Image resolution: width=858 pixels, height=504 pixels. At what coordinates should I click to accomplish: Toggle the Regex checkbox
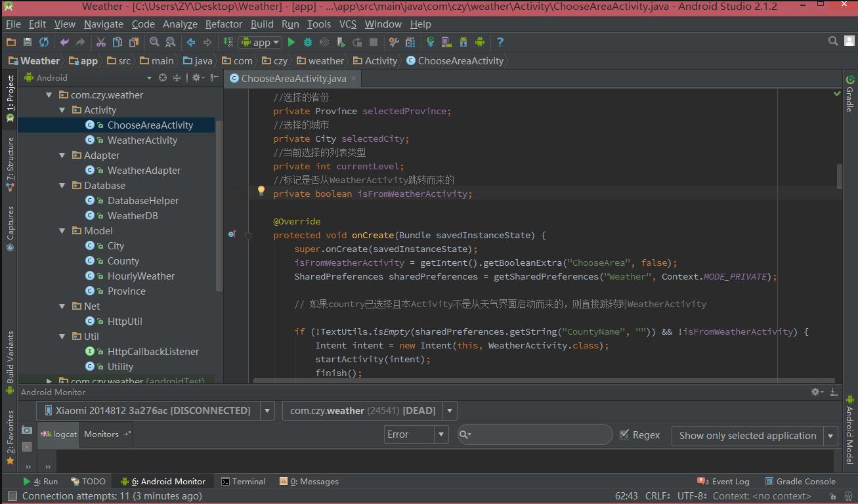point(624,434)
